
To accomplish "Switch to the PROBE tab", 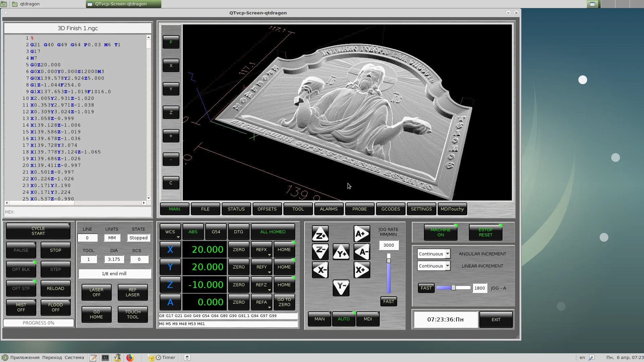I will pyautogui.click(x=360, y=209).
